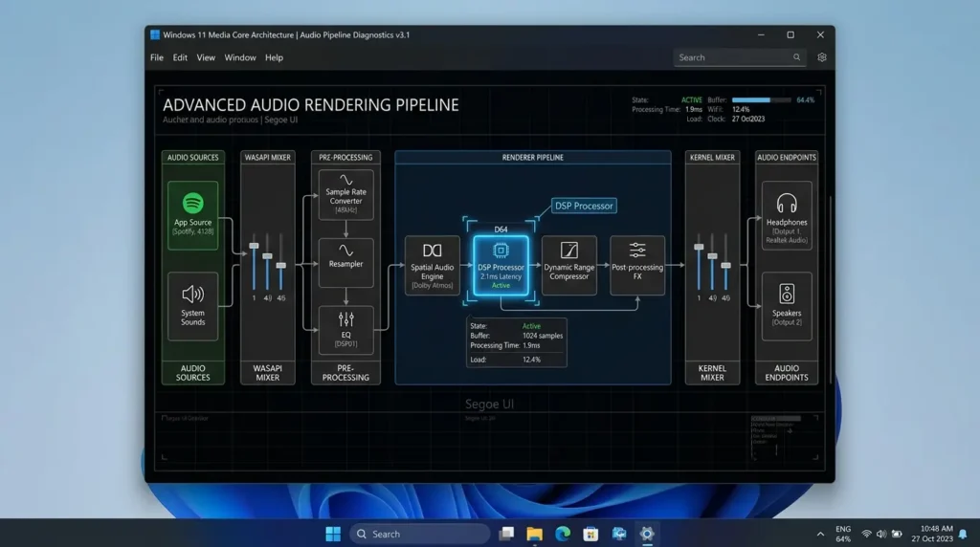Click the Buffer progress bar
Image resolution: width=980 pixels, height=547 pixels.
click(761, 99)
